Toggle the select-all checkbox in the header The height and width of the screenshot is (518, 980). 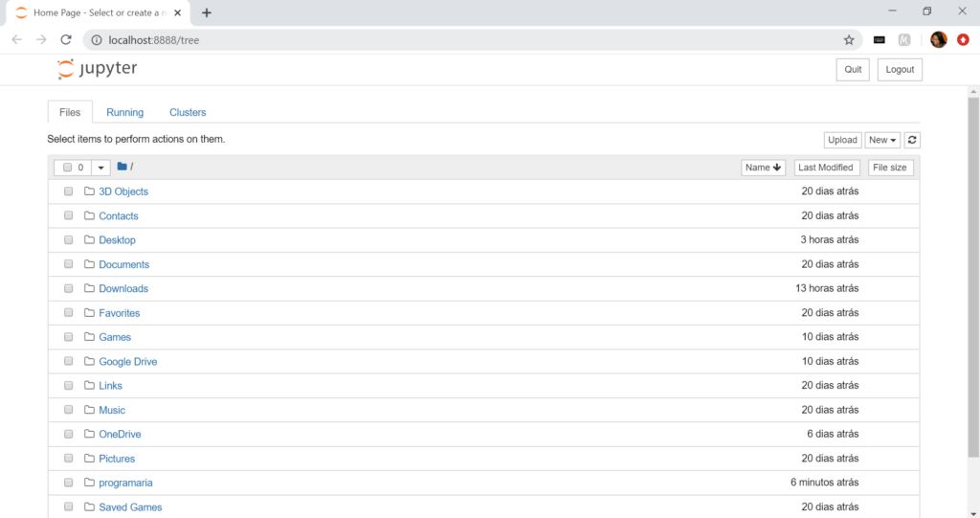click(x=68, y=168)
